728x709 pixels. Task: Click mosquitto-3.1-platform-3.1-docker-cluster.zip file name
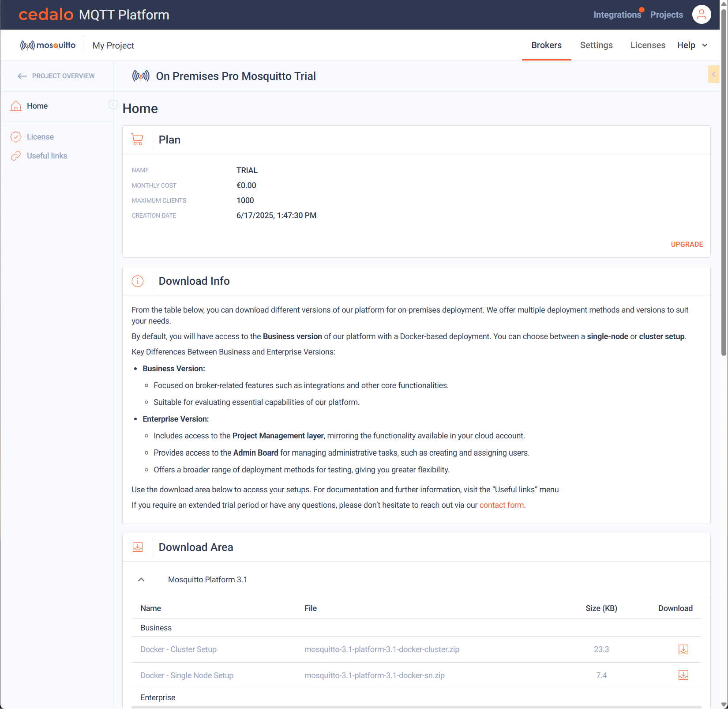click(x=382, y=649)
